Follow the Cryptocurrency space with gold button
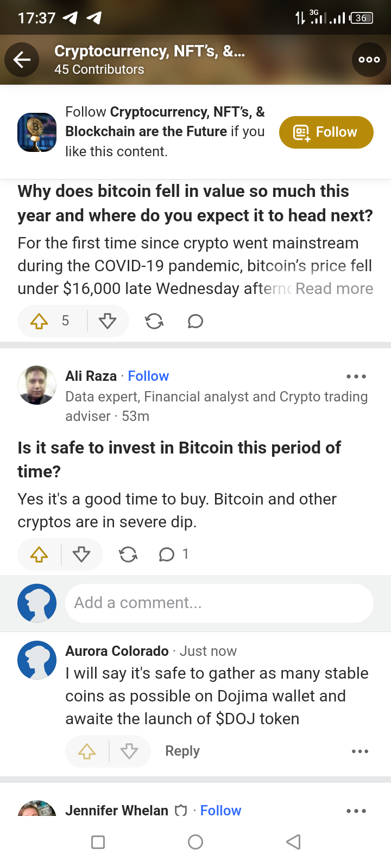Image resolution: width=391 pixels, height=868 pixels. pyautogui.click(x=326, y=132)
